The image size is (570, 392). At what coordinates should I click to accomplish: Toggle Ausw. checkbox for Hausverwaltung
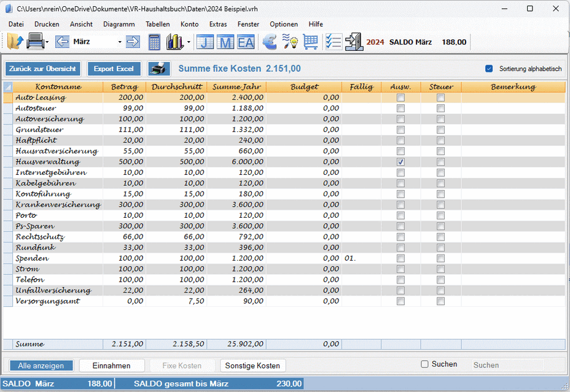400,162
